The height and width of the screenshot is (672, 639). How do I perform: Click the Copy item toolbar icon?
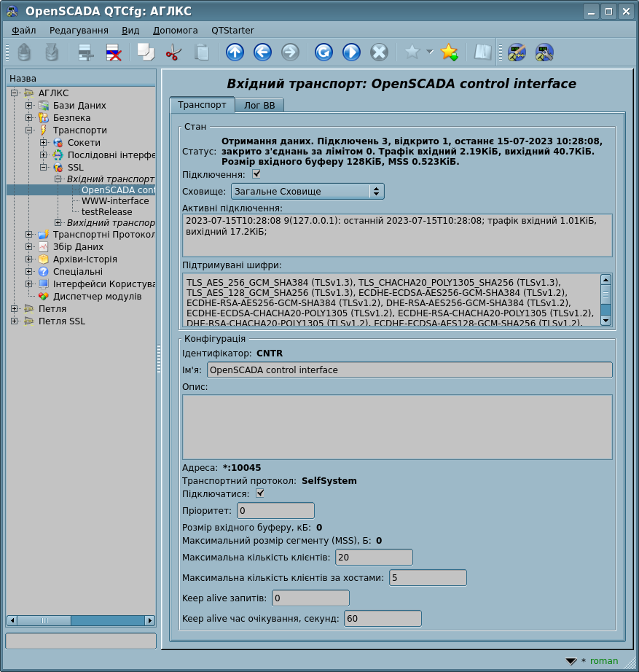click(x=146, y=52)
